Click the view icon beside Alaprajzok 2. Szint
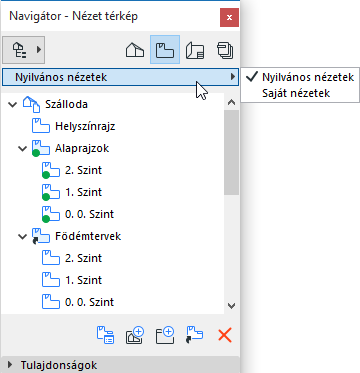 tap(51, 170)
